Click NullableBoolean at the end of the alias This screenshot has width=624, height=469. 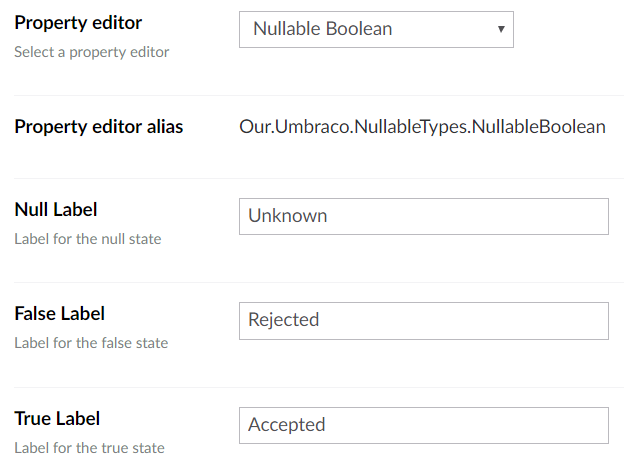539,127
